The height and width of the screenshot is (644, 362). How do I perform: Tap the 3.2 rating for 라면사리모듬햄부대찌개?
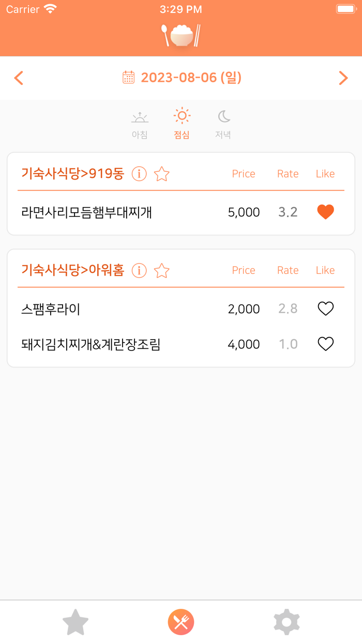point(288,211)
